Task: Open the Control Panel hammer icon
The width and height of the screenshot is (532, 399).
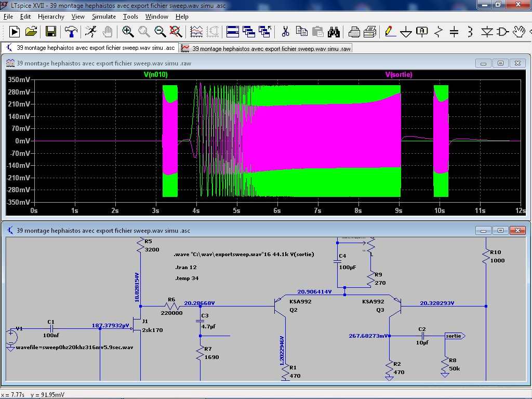Action: pos(71,32)
